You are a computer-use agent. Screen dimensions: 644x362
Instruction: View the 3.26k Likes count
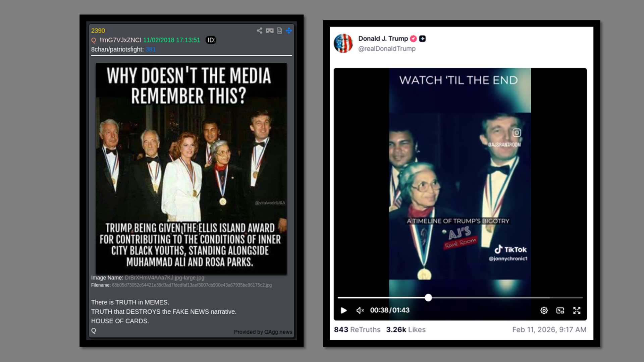(x=406, y=329)
